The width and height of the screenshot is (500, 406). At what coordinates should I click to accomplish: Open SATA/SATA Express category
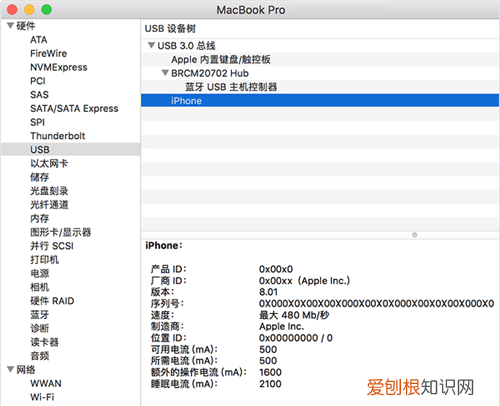(74, 108)
